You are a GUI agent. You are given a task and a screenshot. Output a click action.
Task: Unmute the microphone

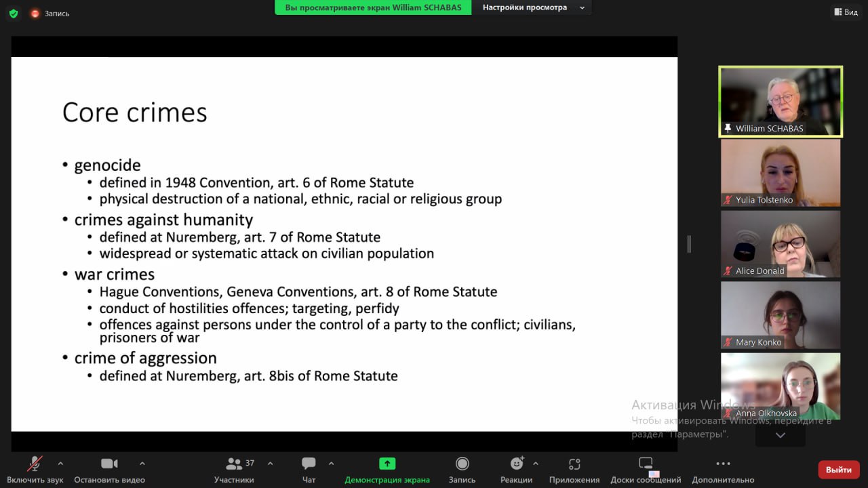coord(35,464)
